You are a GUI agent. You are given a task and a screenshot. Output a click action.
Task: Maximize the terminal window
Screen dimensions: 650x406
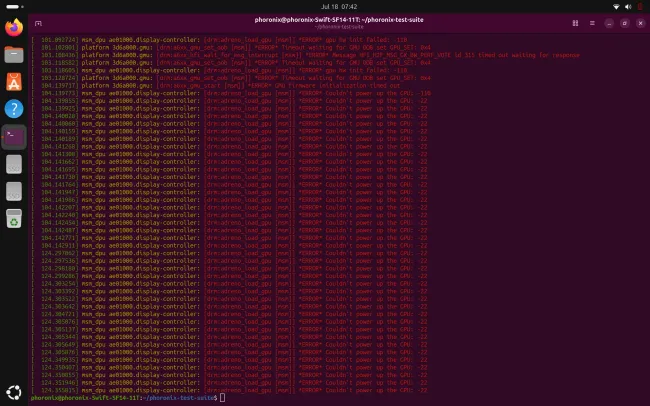coord(625,23)
